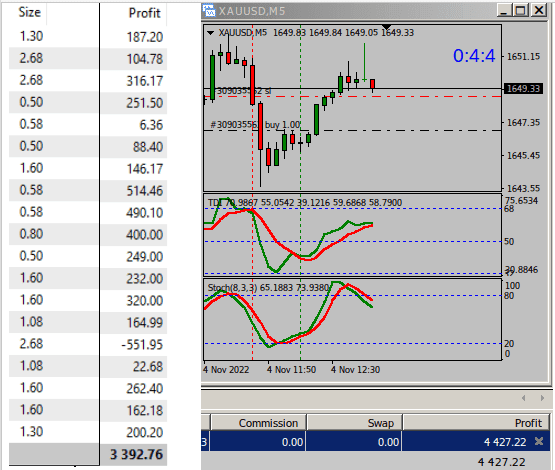Click the XAUUSD,M5 chart window icon
The image size is (555, 470).
tap(209, 10)
